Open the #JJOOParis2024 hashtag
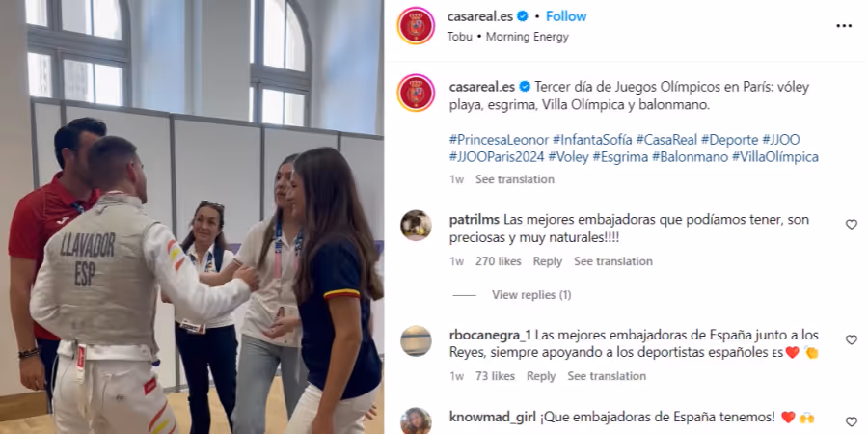 (497, 157)
